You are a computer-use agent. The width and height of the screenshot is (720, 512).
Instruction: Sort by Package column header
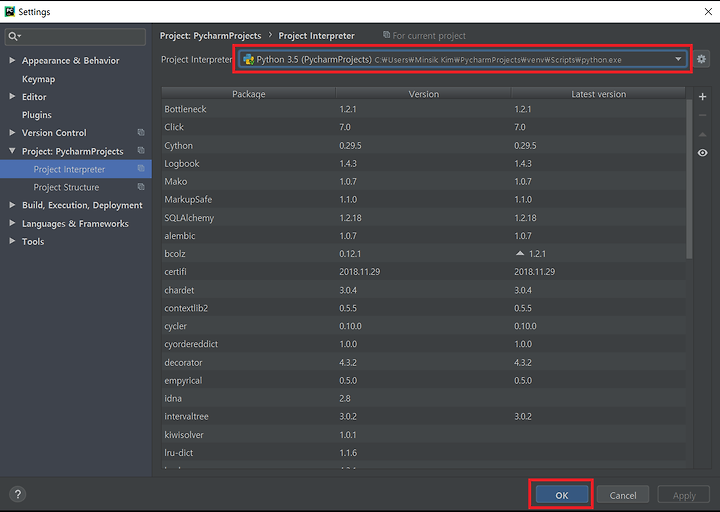[x=248, y=94]
